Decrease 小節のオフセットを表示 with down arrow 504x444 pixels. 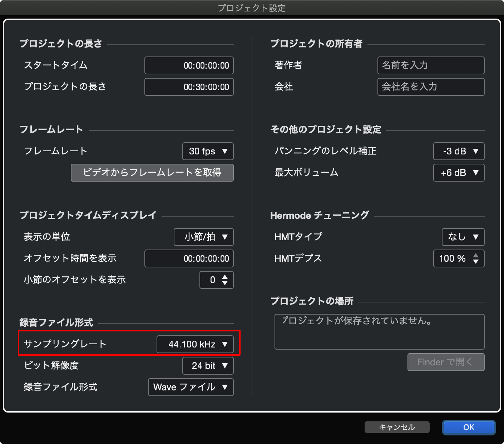[225, 283]
